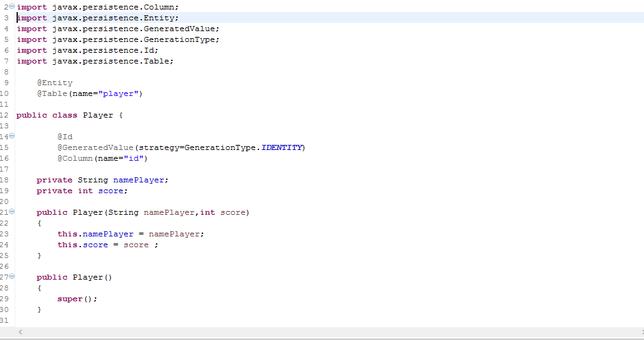Collapse the imports fold marker at line 2
The height and width of the screenshot is (340, 644).
pos(12,6)
